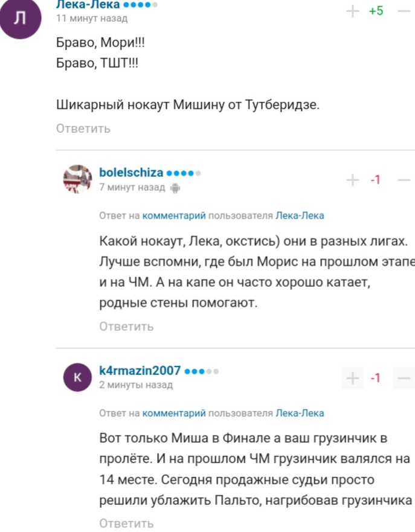The width and height of the screenshot is (415, 532).
Task: Follow the комментарий link in bolelschiza's reply
Action: [174, 216]
